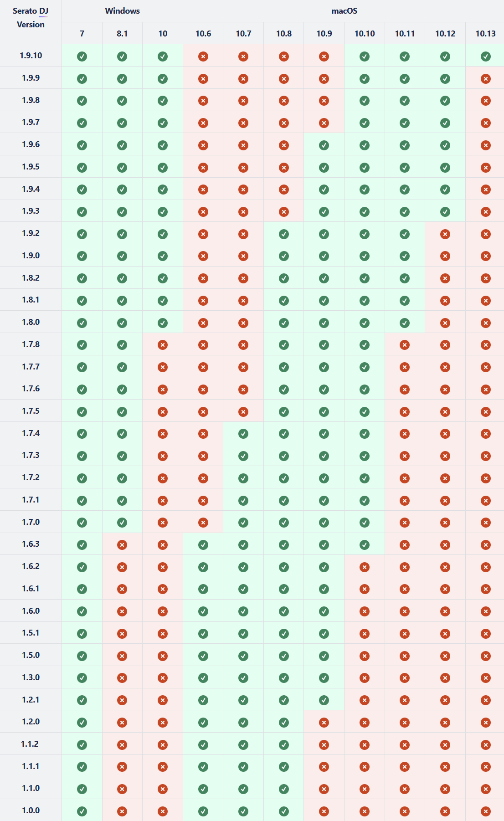Click the red cross for 1.9.9 on macOS 10.13
The image size is (504, 821).
(486, 79)
